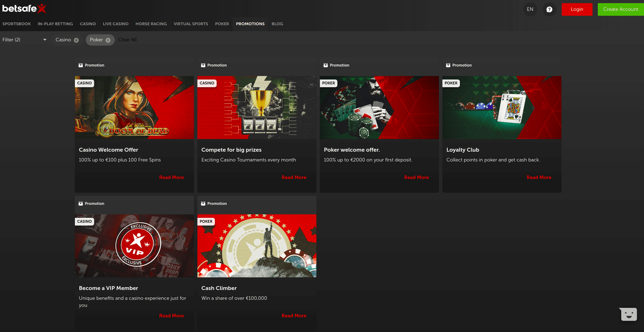Click the Compete for big prizes title

pos(231,150)
